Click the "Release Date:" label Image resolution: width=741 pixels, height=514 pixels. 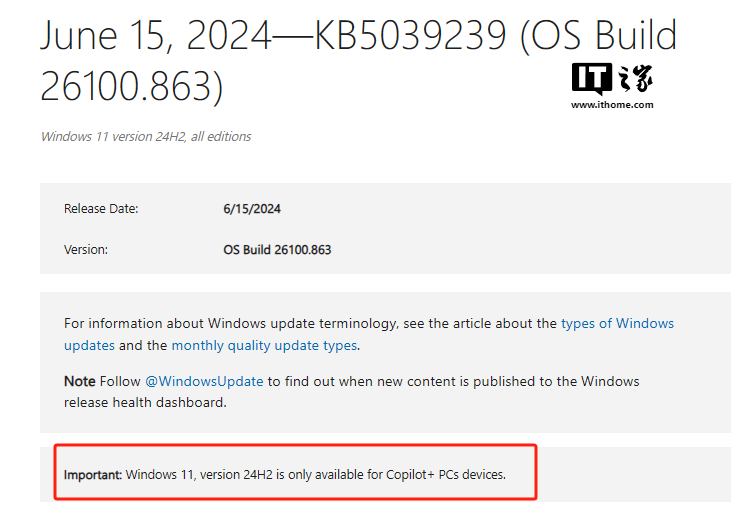point(101,209)
